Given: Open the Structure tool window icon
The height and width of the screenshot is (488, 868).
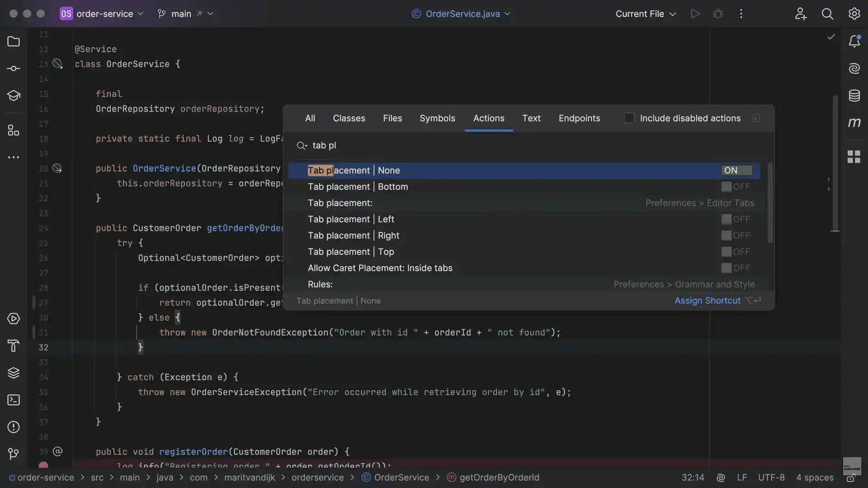Looking at the screenshot, I should coord(14,131).
